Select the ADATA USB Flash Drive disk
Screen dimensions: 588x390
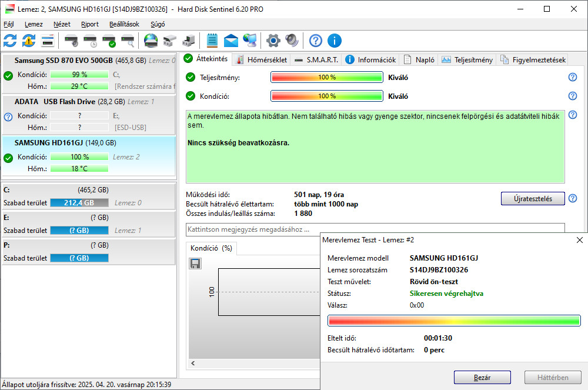[89, 115]
